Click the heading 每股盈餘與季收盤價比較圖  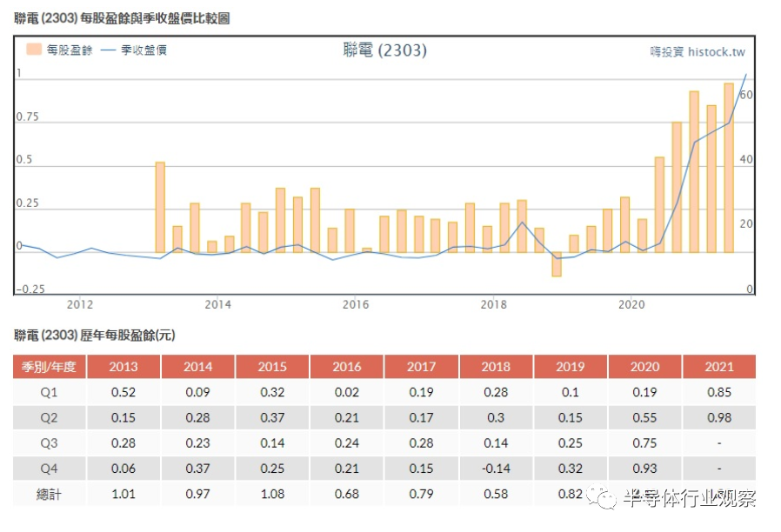point(155,18)
